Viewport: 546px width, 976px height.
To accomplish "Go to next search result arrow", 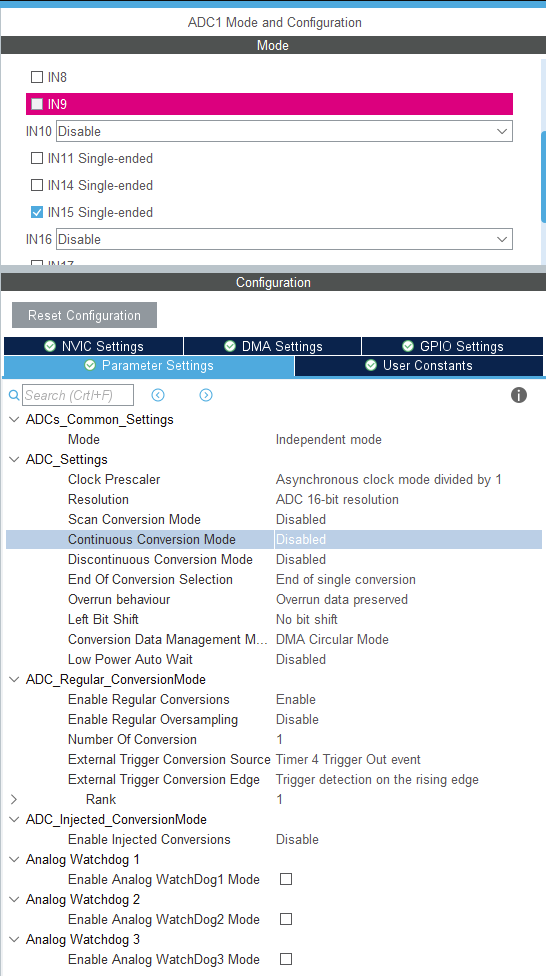I will [x=206, y=395].
